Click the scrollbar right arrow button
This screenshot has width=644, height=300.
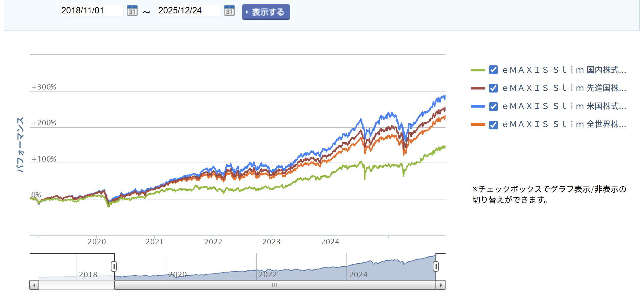[x=441, y=285]
